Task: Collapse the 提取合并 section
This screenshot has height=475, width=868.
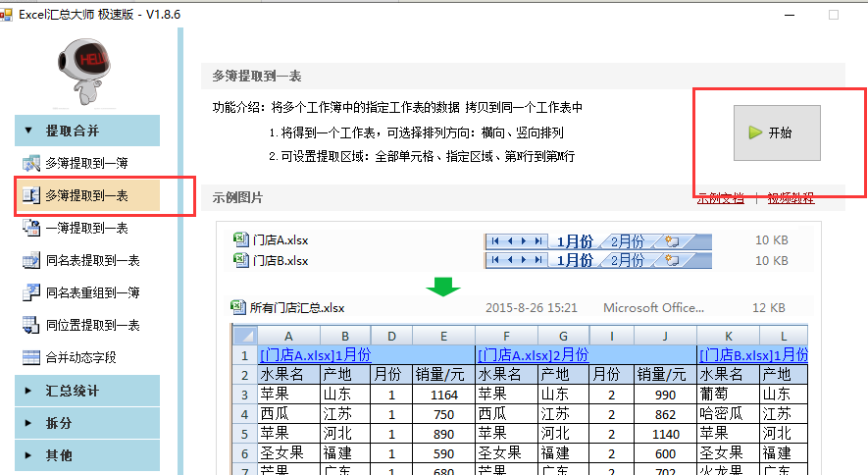Action: [x=87, y=131]
